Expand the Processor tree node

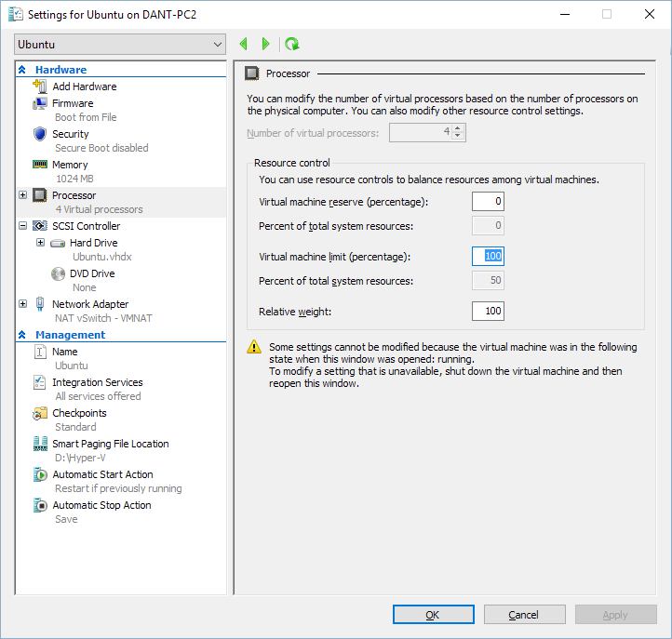click(x=23, y=195)
